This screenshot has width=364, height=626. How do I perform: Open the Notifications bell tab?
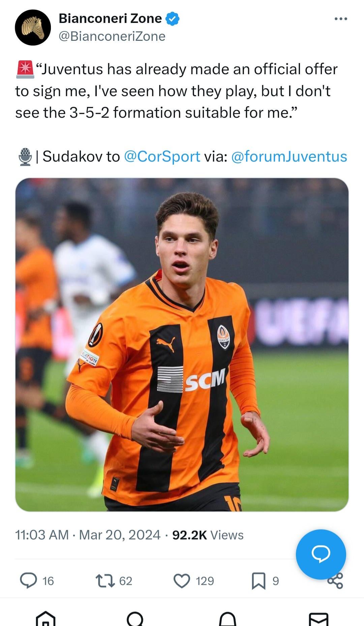227,619
